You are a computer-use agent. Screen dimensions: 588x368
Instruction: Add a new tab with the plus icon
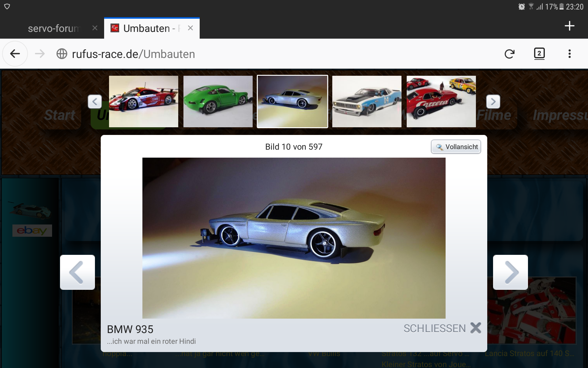[x=569, y=26]
